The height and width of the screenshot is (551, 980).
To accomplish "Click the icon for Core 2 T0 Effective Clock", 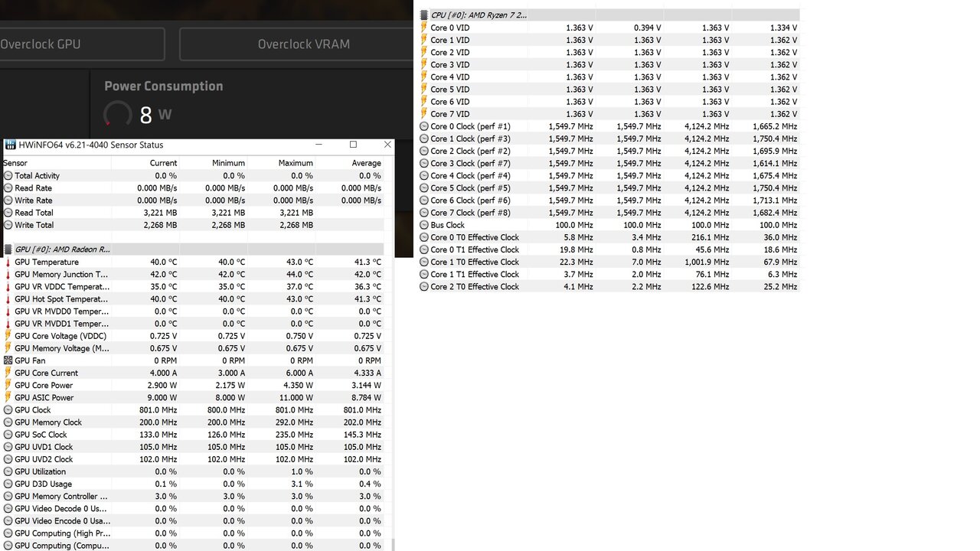I will [x=423, y=287].
